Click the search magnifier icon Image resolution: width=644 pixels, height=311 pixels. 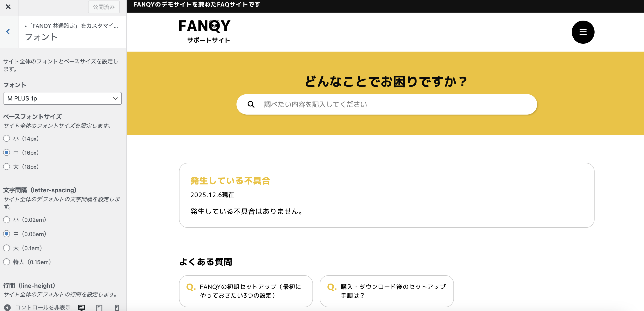click(251, 104)
